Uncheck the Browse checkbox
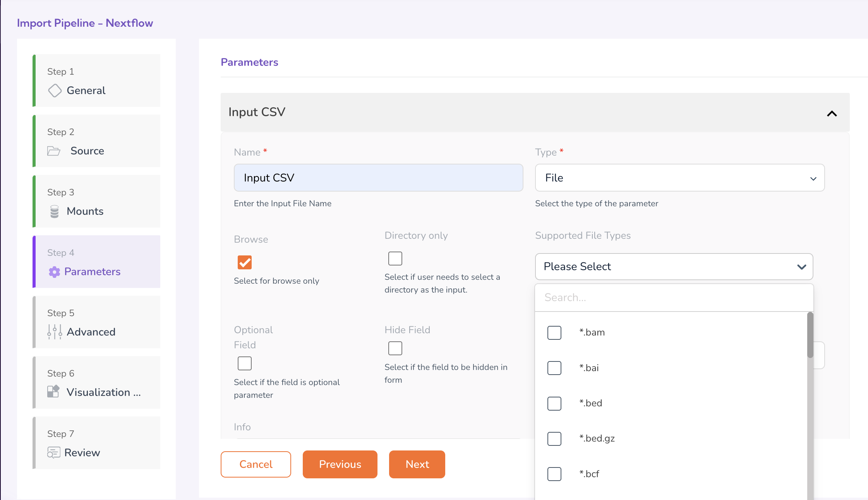Screen dimensions: 868x500 point(245,262)
